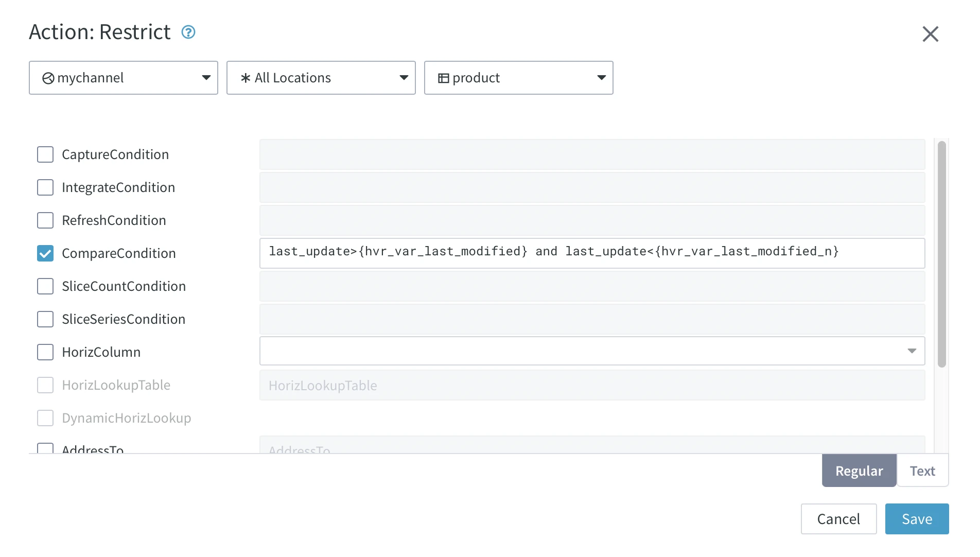The width and height of the screenshot is (980, 557).
Task: Disable the CompareCondition checkbox
Action: (x=45, y=253)
